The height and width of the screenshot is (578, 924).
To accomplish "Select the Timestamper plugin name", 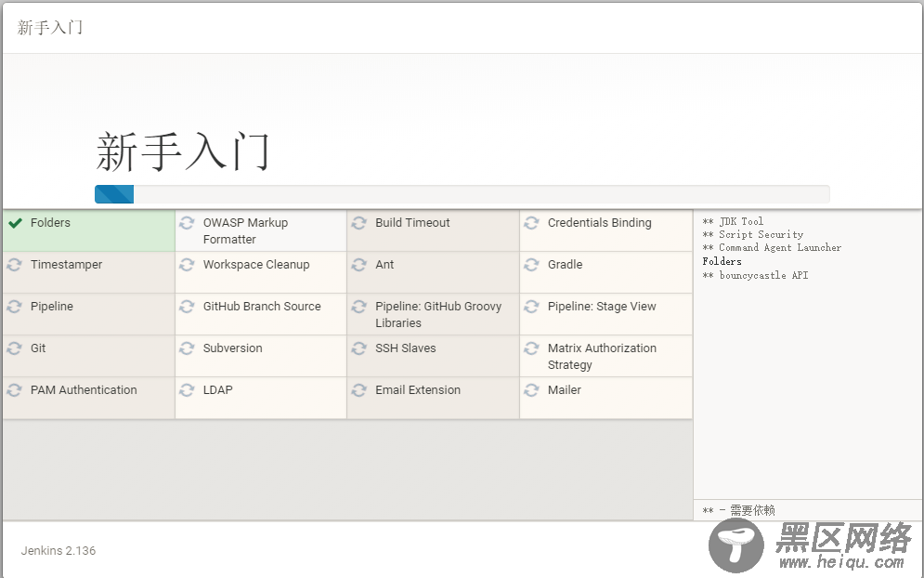I will pos(66,265).
